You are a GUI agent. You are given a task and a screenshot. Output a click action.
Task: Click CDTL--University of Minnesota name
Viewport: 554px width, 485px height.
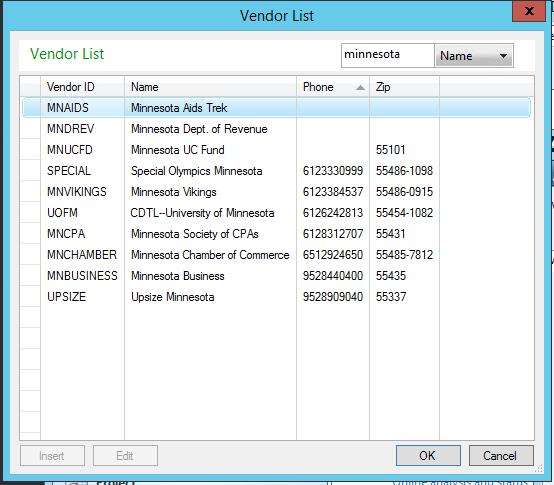tap(202, 213)
